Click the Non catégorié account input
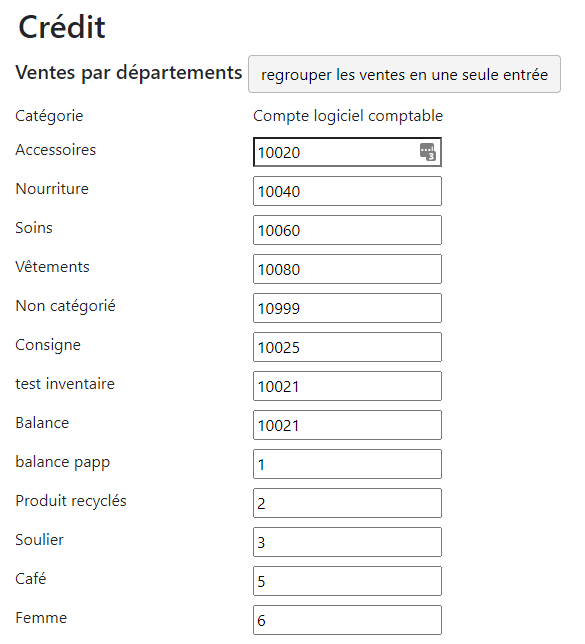 [x=347, y=308]
